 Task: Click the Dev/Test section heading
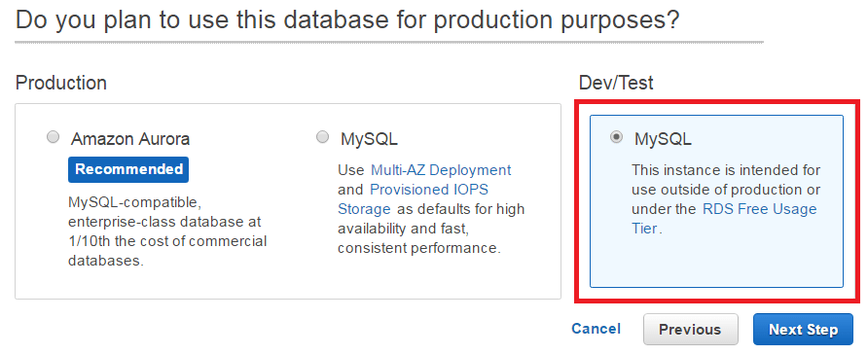(x=616, y=83)
